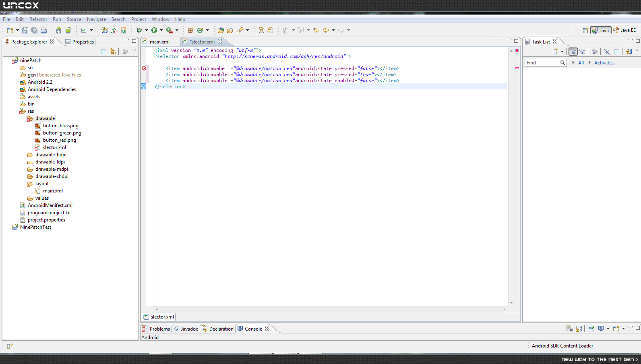Viewport: 641px width, 364px height.
Task: Click the editor horizontal scrollbar
Action: [x=330, y=309]
